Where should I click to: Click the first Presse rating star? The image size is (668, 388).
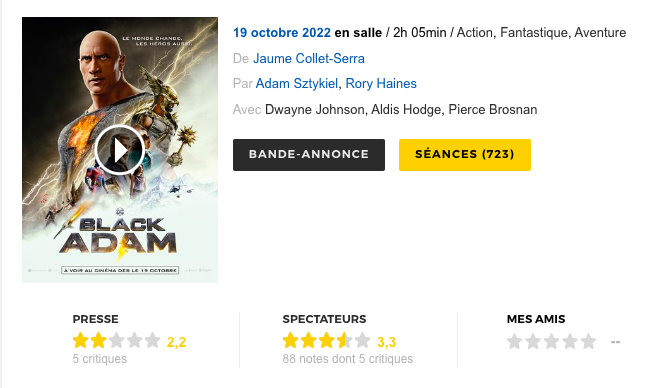pos(81,340)
